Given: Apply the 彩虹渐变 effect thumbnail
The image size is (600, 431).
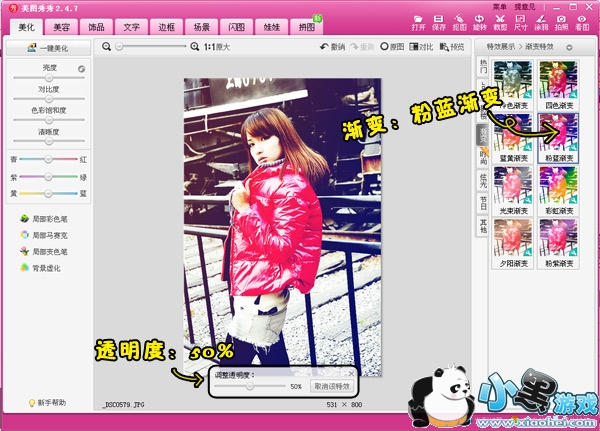Looking at the screenshot, I should (558, 191).
